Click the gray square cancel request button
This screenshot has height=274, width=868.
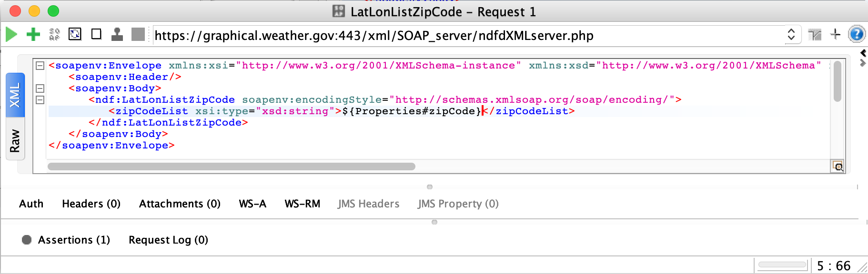[x=138, y=34]
